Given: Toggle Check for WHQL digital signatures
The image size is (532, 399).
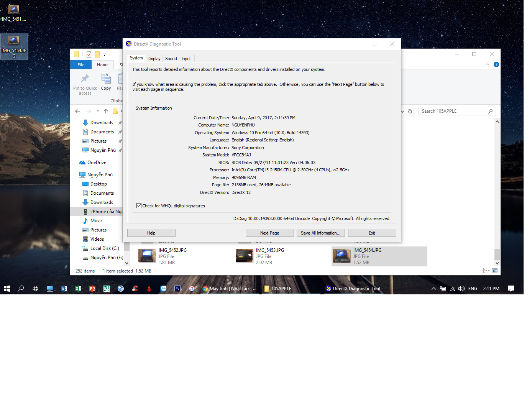Looking at the screenshot, I should click(x=139, y=206).
